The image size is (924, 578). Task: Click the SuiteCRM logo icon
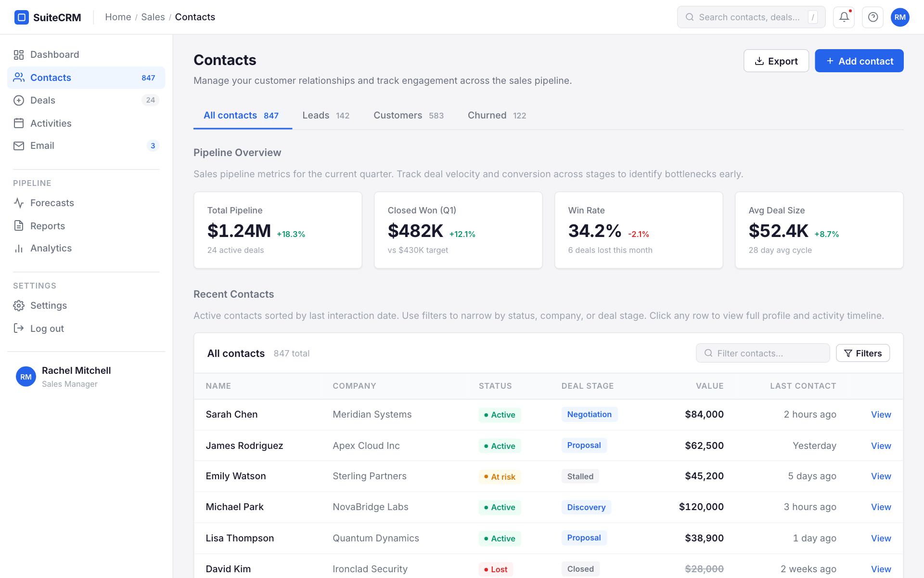[x=21, y=17]
